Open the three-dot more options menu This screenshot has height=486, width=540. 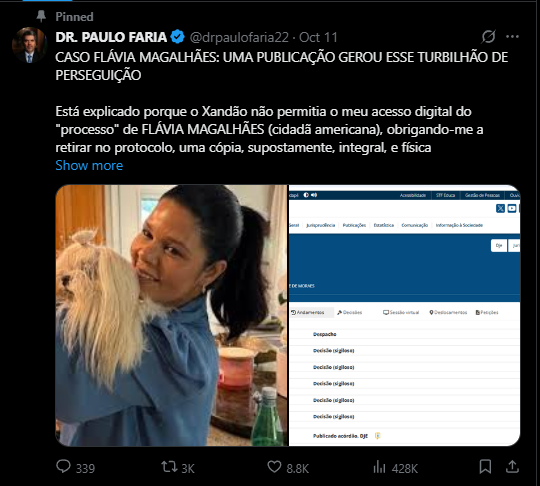[512, 37]
